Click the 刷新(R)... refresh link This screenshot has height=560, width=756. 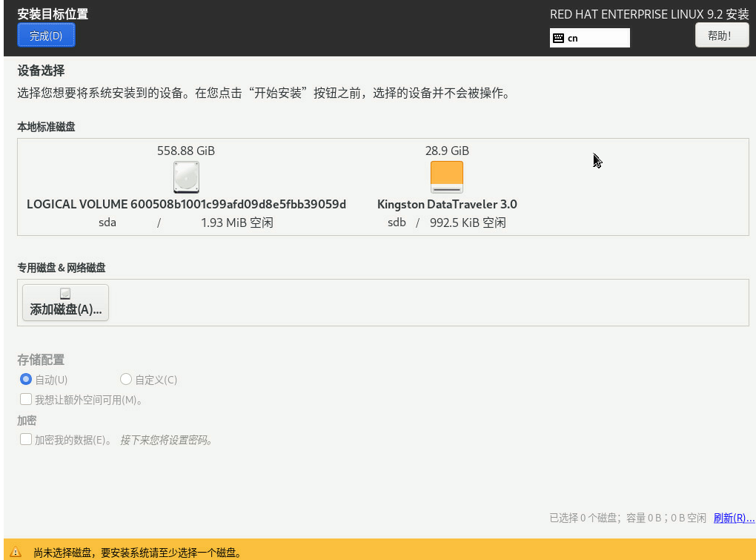(734, 518)
